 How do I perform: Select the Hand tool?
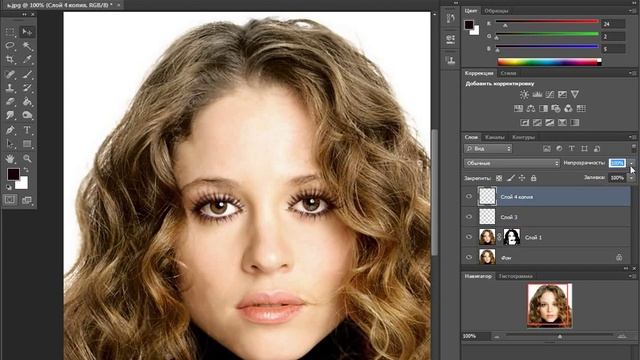point(10,158)
